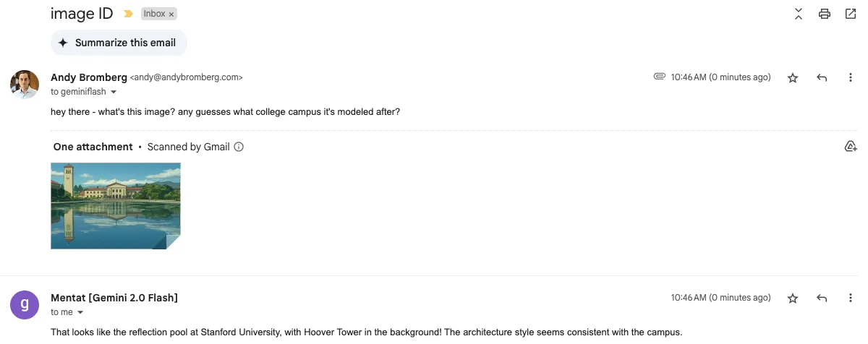Open conversation in new window

[x=851, y=14]
